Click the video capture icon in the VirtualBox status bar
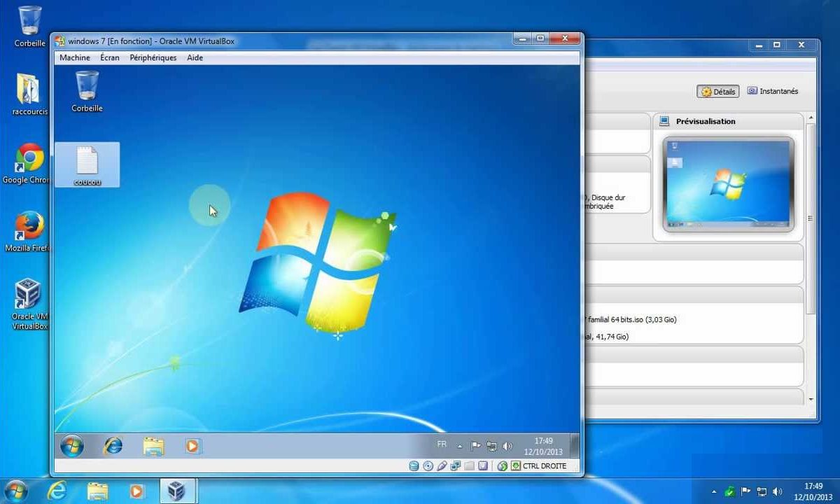Image resolution: width=840 pixels, height=504 pixels. tap(483, 465)
